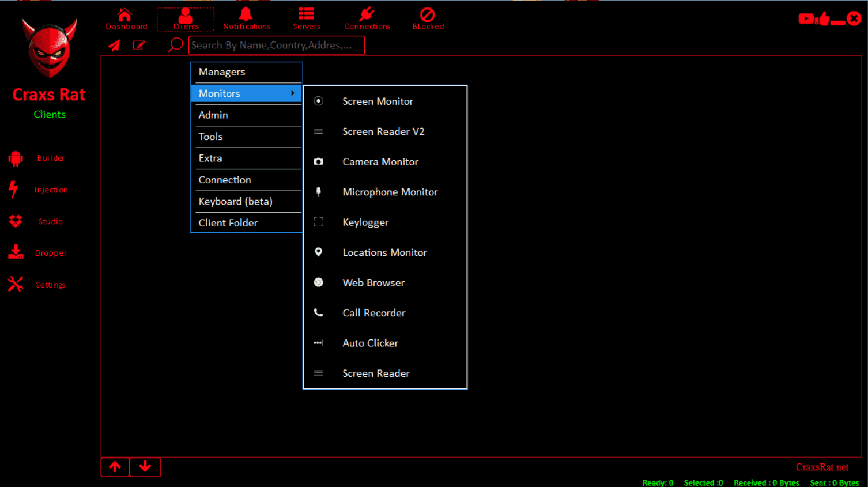Click the 'Sent : 0 Bytes' status text

[834, 483]
